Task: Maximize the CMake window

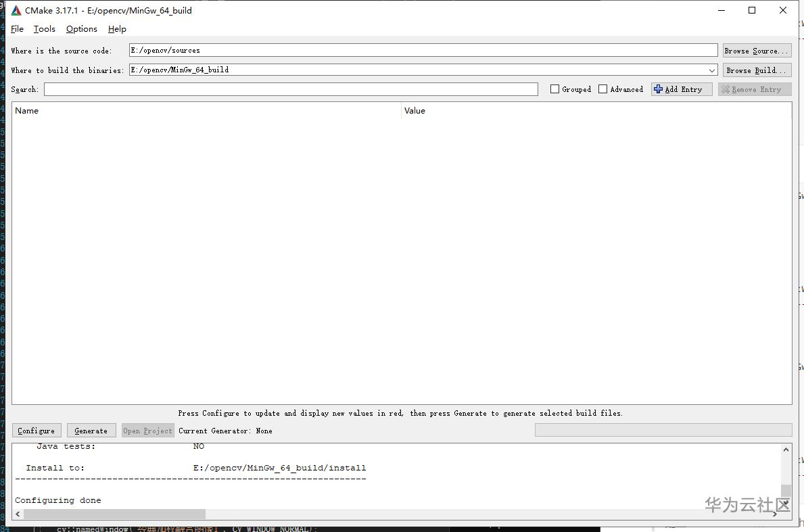Action: tap(752, 10)
